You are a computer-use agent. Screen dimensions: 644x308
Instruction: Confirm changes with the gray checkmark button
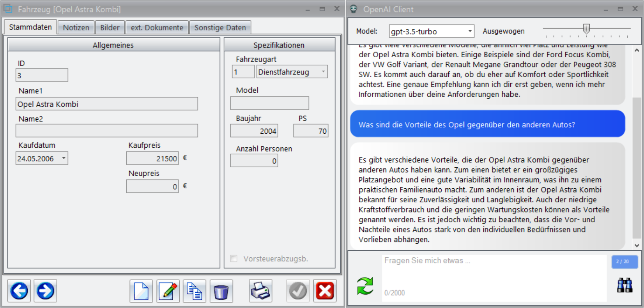click(298, 291)
